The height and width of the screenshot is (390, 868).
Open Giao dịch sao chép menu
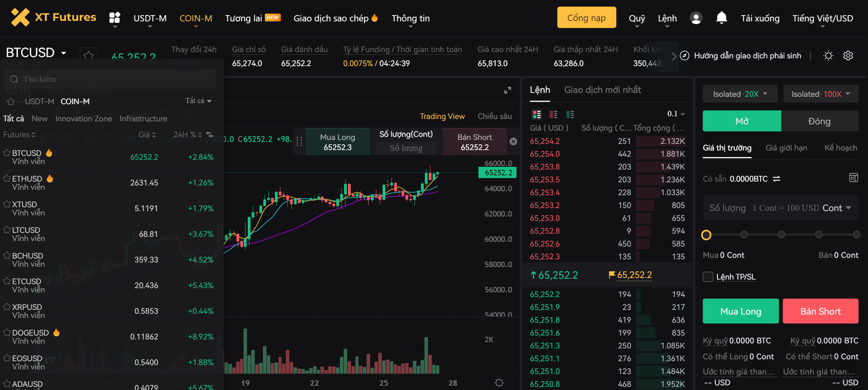coord(336,18)
